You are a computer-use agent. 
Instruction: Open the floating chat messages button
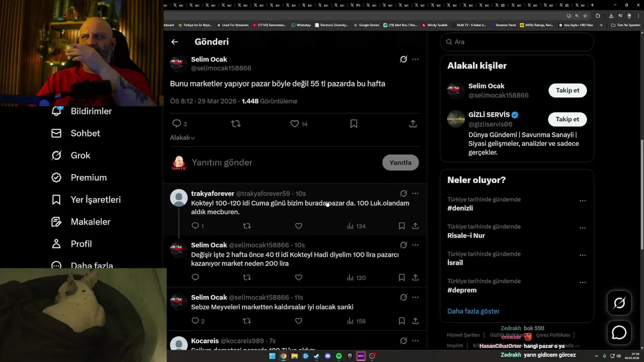click(x=619, y=333)
